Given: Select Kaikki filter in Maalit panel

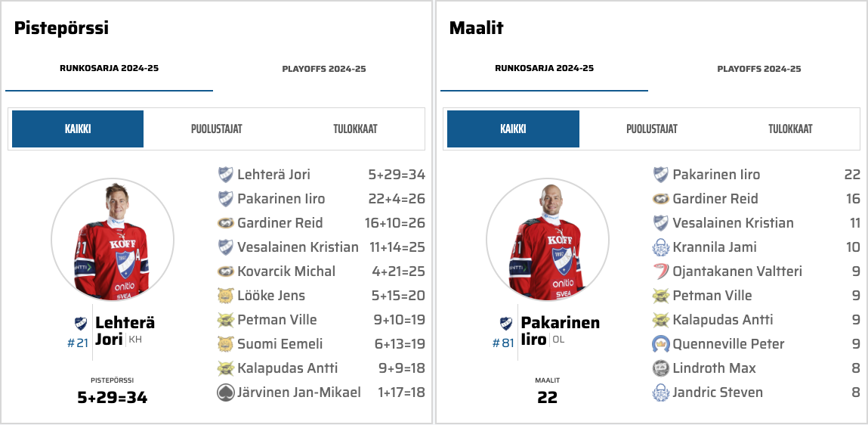Looking at the screenshot, I should 513,129.
